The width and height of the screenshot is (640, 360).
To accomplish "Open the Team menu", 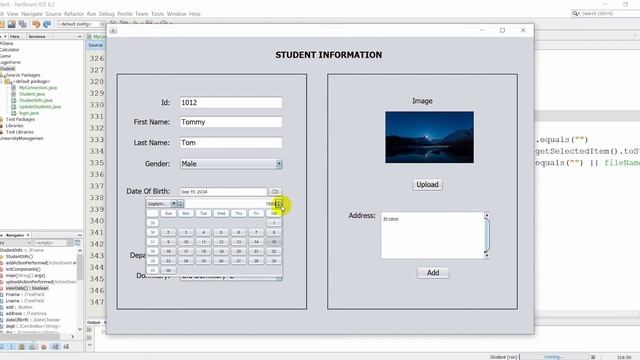I will tap(142, 14).
